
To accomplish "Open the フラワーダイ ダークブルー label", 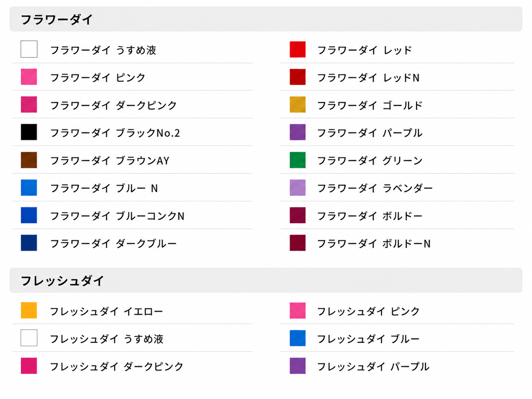I will (113, 243).
